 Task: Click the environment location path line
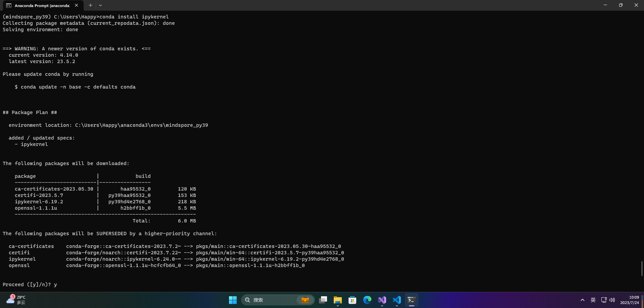108,125
